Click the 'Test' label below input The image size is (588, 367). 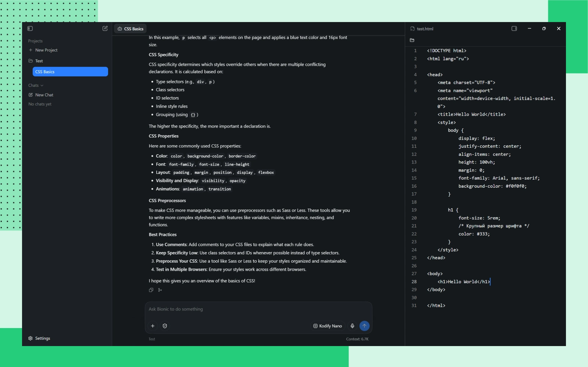coord(152,339)
